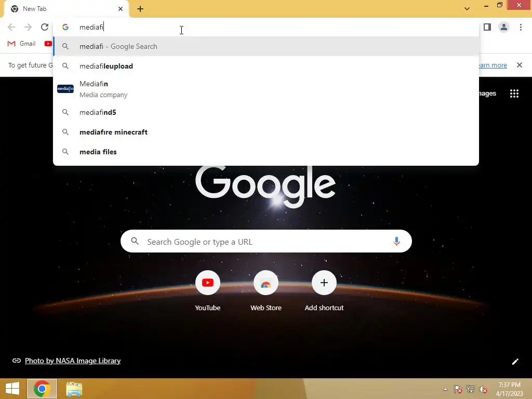The image size is (532, 399).
Task: Click the Search Google or type a URL box
Action: pos(266,241)
